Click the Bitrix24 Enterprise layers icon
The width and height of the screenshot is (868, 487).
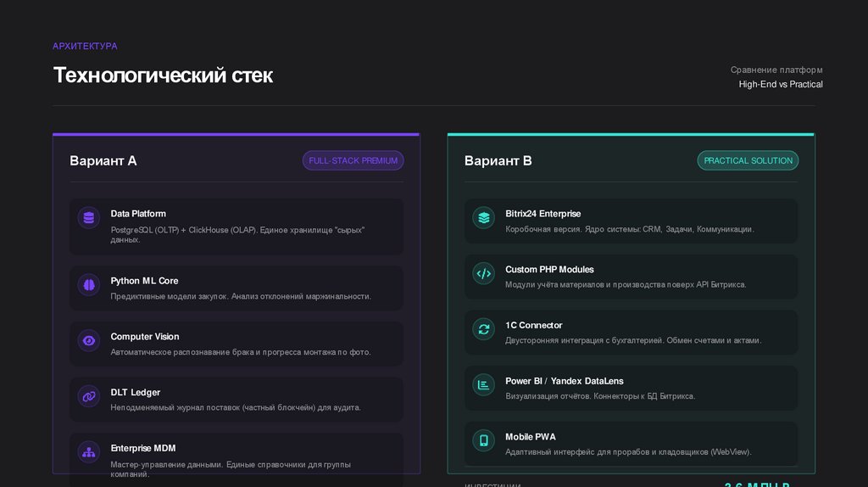coord(484,218)
